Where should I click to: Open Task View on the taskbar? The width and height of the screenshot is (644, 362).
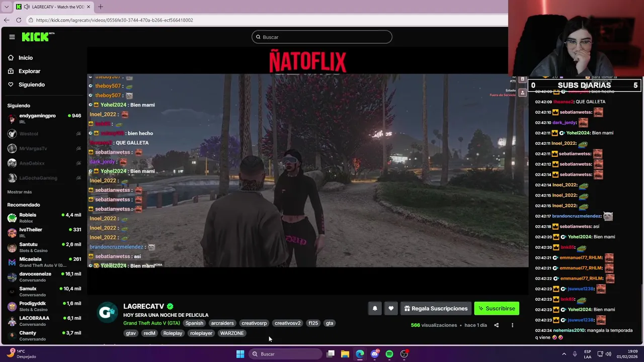[x=331, y=354]
